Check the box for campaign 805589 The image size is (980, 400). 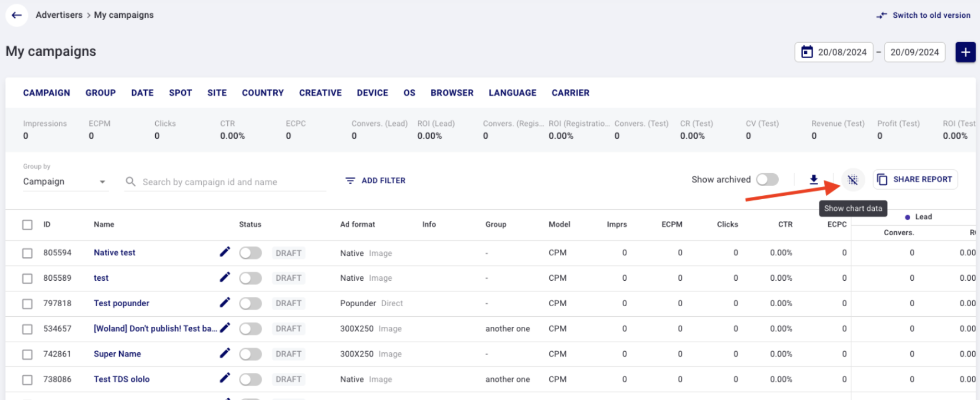(27, 279)
